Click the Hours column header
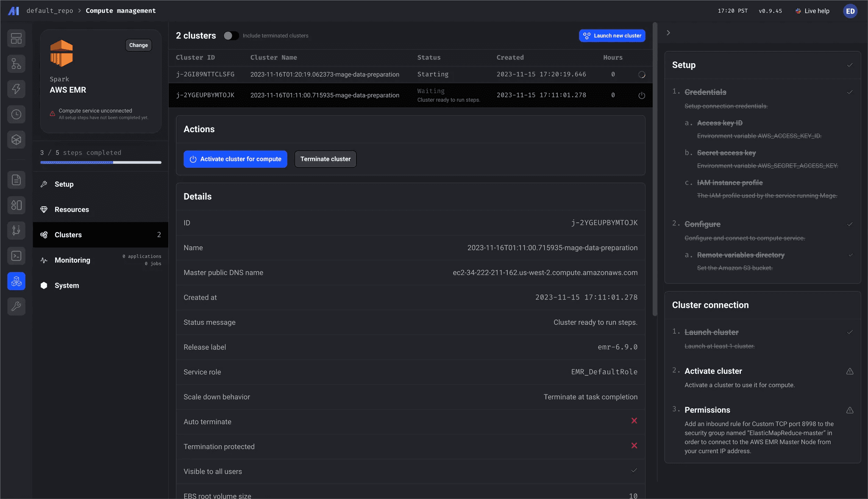The height and width of the screenshot is (499, 868). click(613, 58)
